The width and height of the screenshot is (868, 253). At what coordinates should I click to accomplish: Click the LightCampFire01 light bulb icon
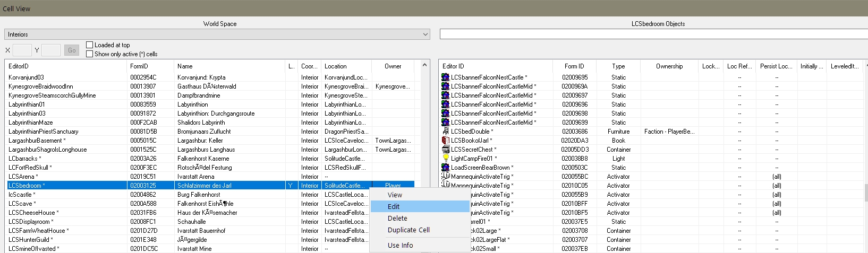[x=445, y=159]
